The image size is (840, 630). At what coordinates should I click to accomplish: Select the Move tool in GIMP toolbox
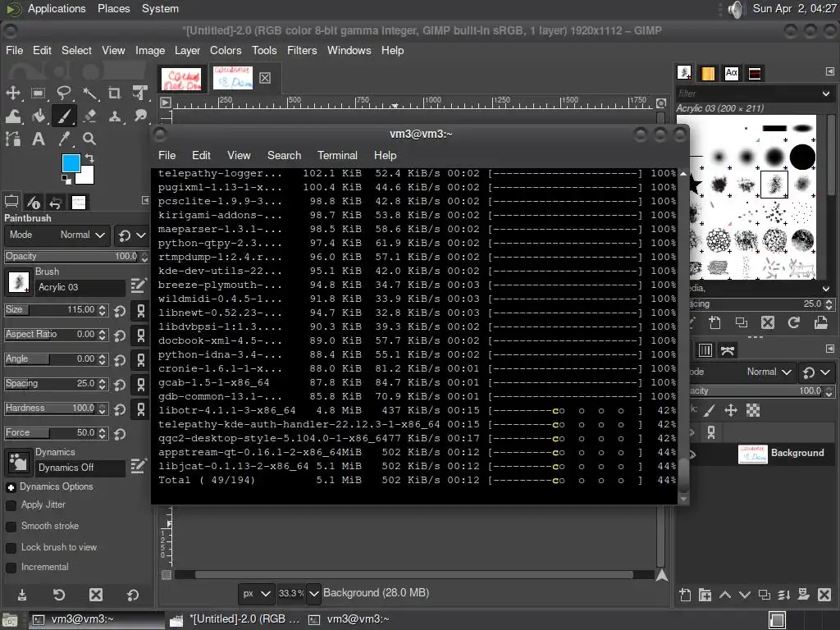point(13,94)
